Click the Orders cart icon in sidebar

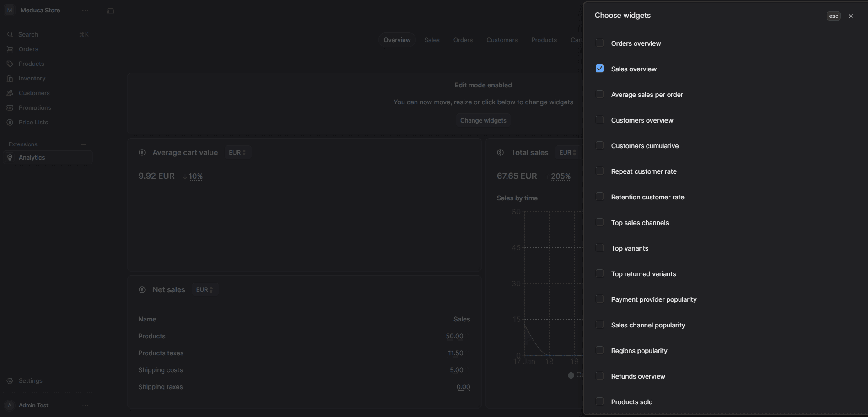10,49
